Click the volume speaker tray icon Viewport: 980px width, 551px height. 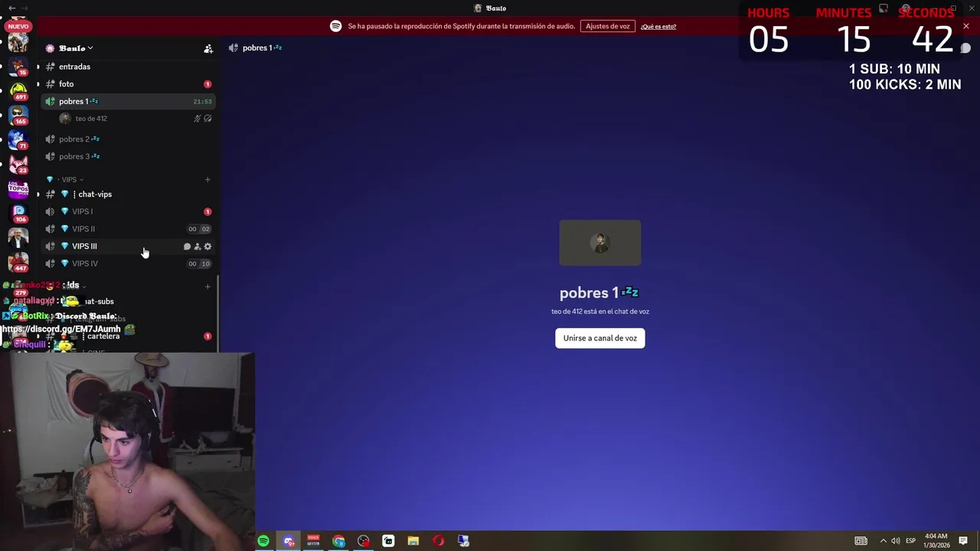pyautogui.click(x=896, y=541)
